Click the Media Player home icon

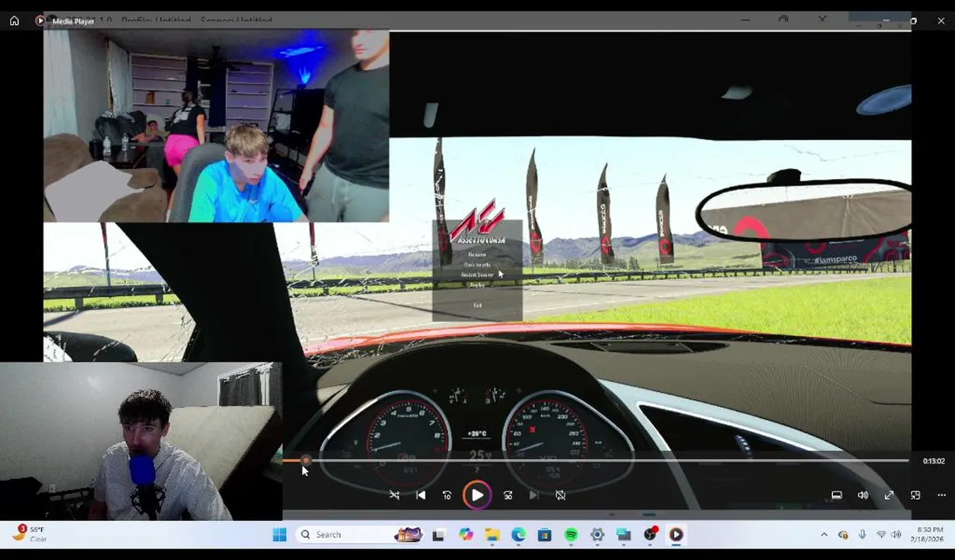[14, 21]
